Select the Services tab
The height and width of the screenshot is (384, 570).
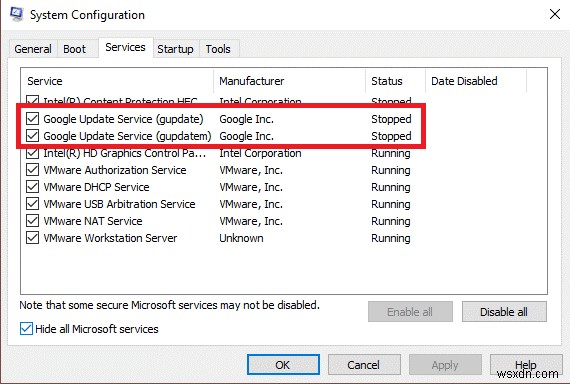125,47
